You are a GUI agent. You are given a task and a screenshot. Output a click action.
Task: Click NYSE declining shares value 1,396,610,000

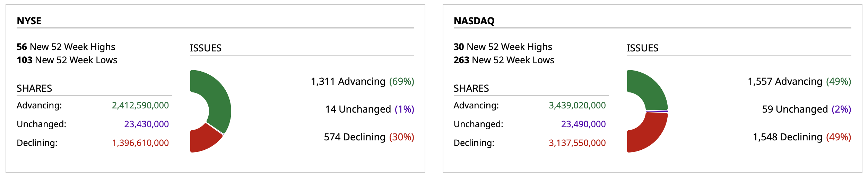click(x=140, y=143)
